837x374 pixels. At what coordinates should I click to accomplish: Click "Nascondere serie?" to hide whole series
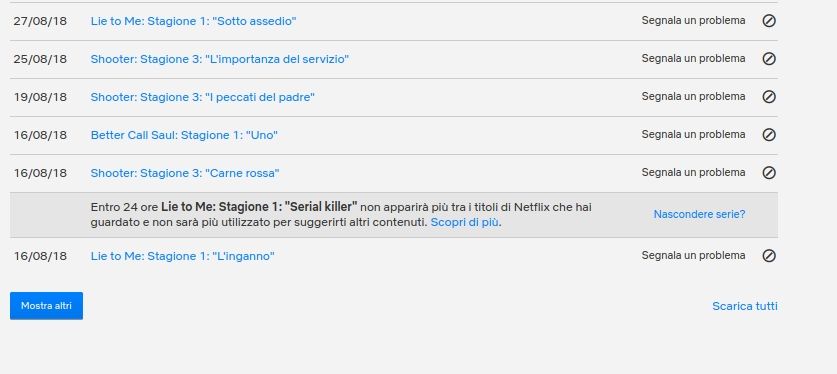tap(699, 214)
